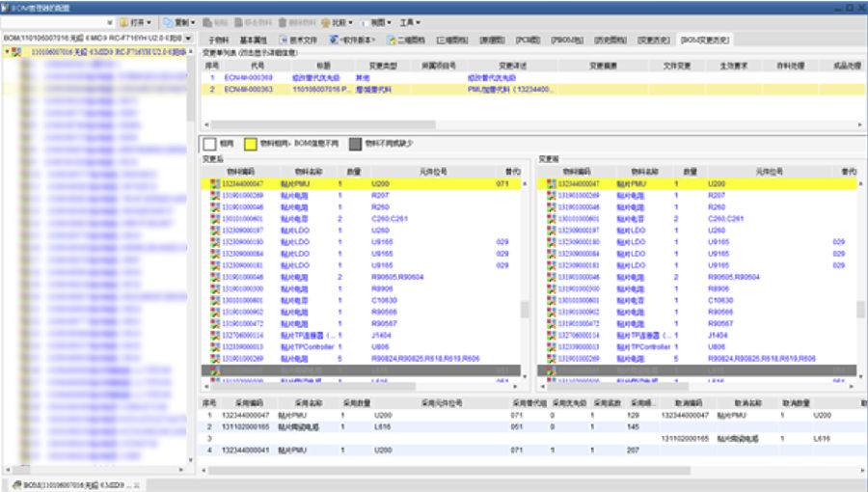
Task: Open the 视图 view menu
Action: [x=380, y=21]
